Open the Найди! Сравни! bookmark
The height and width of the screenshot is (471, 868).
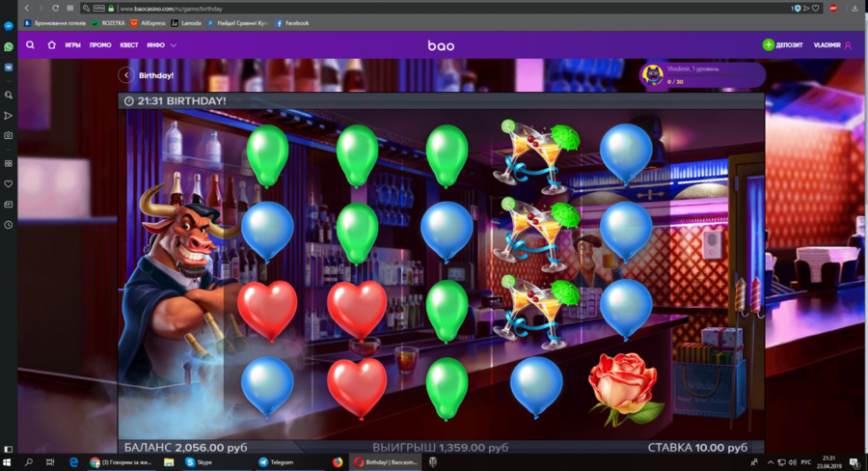[x=237, y=23]
